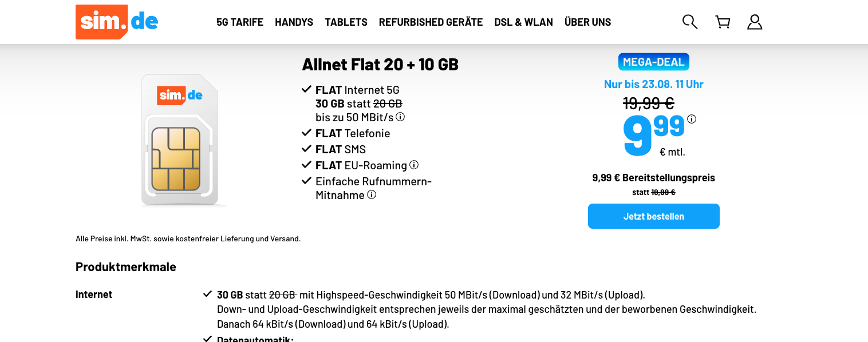Click the Allnet Flat 20 + 10 GB heading

coord(380,65)
